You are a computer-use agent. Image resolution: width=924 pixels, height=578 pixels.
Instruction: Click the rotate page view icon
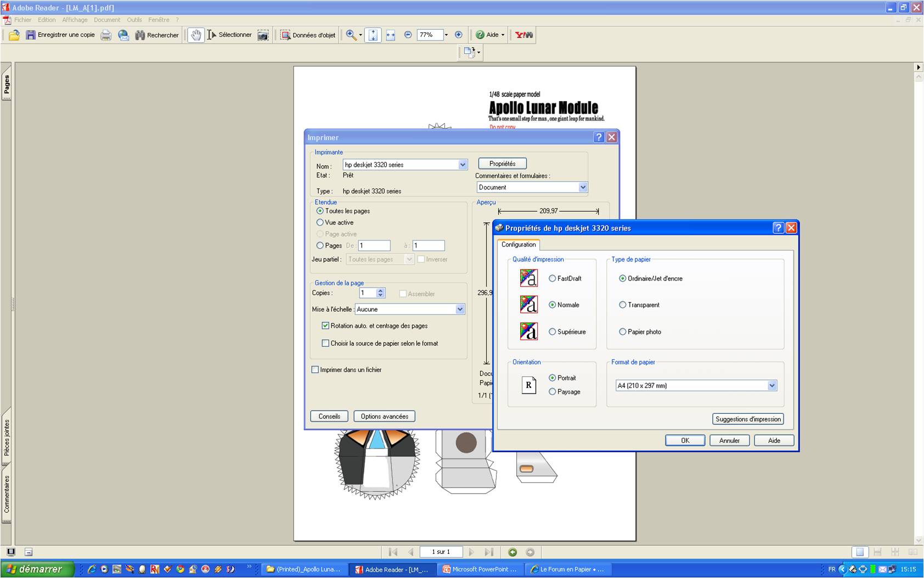tap(470, 52)
